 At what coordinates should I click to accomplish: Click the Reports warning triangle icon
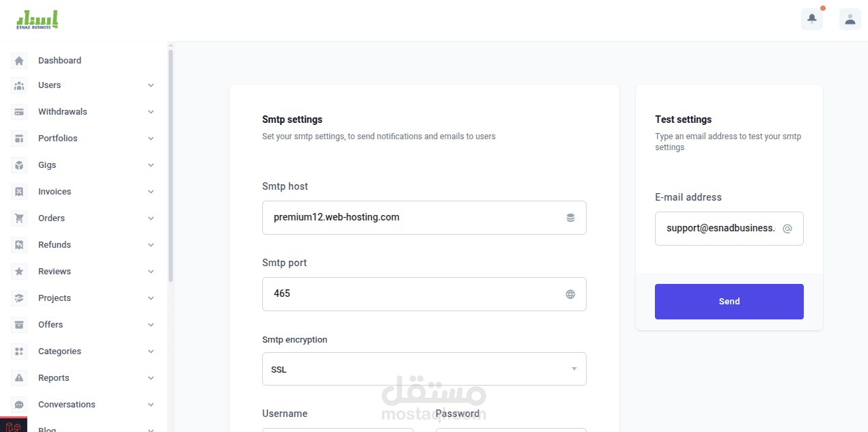tap(19, 378)
